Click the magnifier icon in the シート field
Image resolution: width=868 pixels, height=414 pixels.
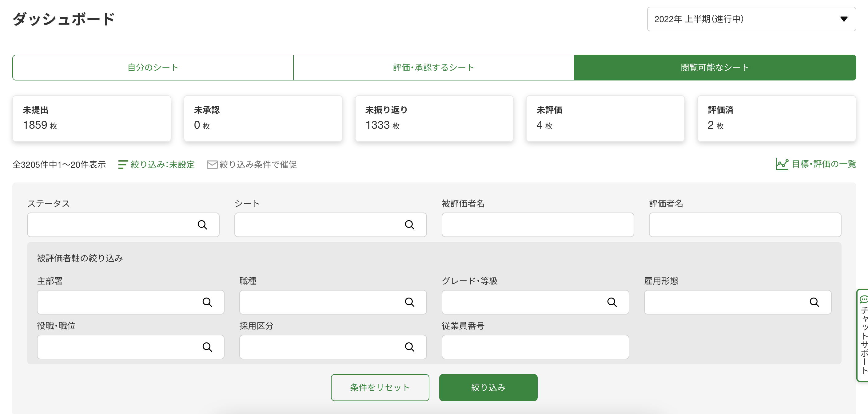tap(409, 225)
